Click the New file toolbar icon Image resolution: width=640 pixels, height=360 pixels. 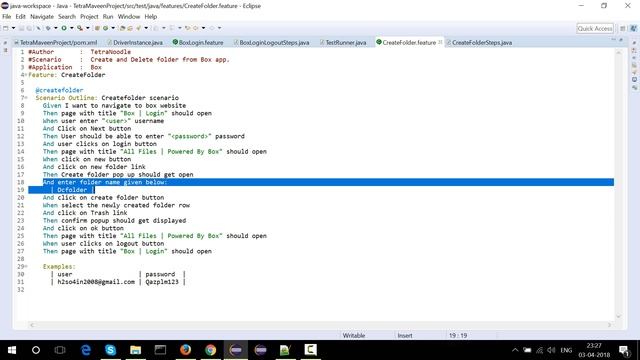(6, 28)
